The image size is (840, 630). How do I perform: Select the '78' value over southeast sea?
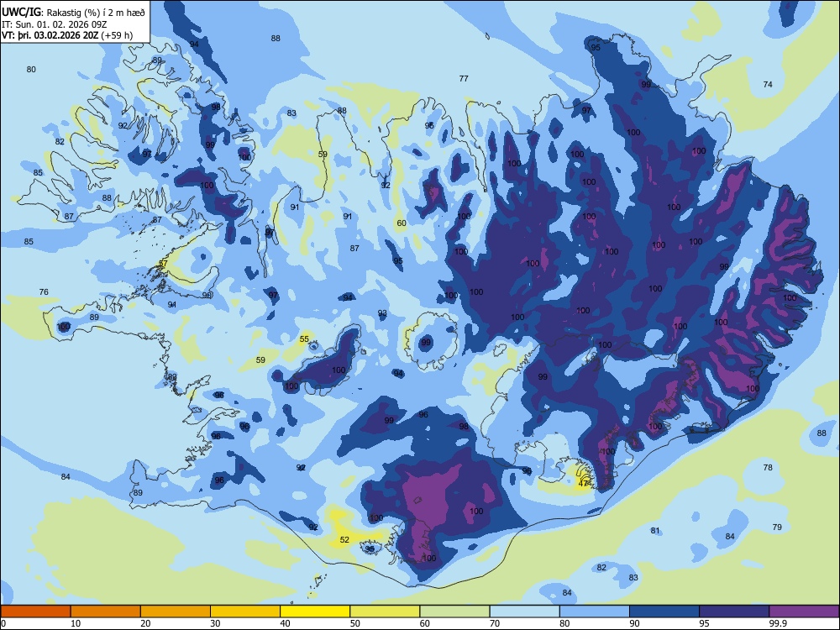tap(768, 467)
